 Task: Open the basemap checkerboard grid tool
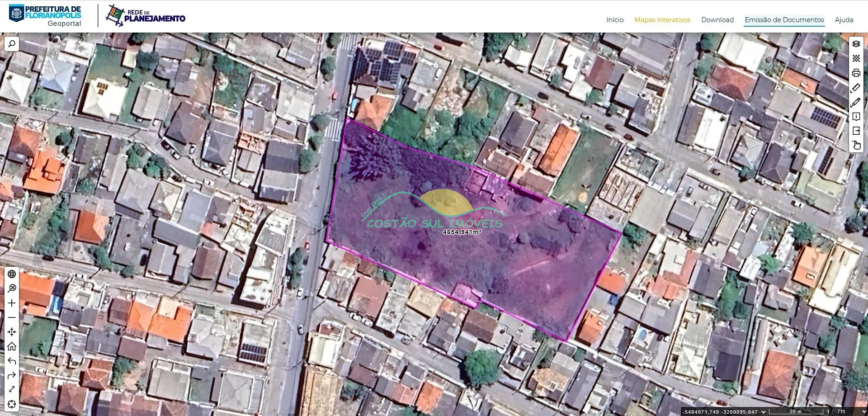click(x=856, y=58)
